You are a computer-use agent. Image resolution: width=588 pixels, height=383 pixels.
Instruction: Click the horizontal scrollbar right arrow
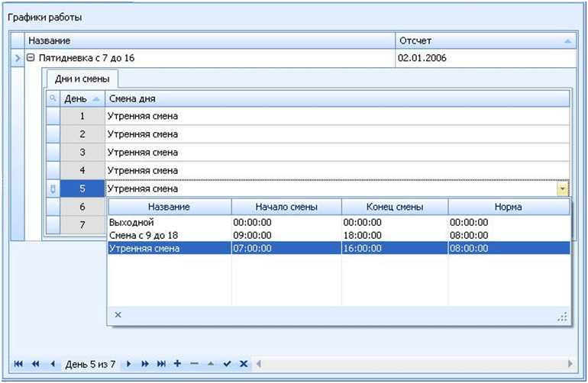(x=570, y=364)
